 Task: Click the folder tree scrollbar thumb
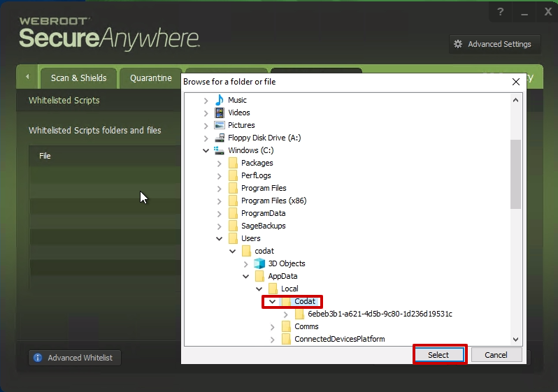tap(515, 174)
